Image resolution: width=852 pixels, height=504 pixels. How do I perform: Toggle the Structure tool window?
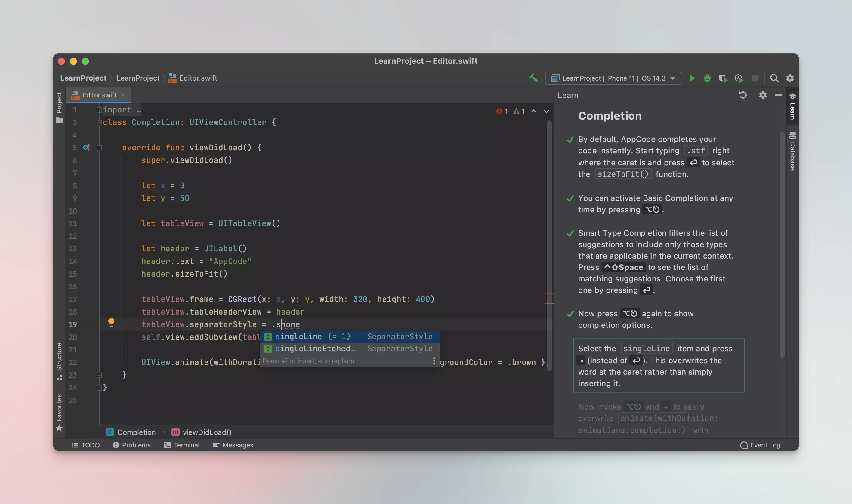59,361
